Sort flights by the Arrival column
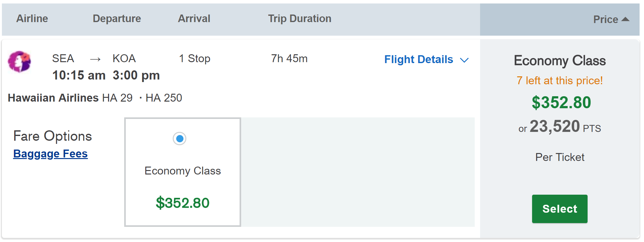 (x=194, y=19)
